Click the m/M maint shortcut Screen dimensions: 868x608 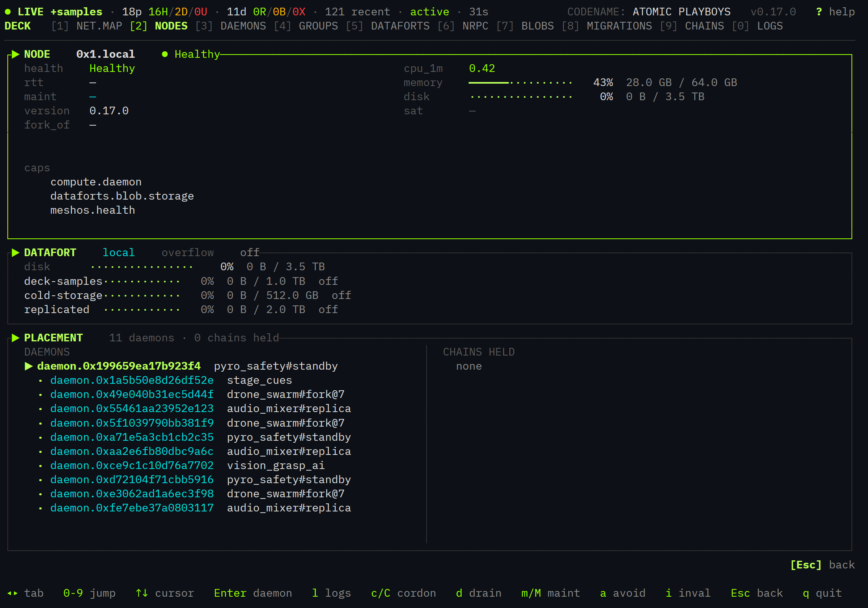(x=551, y=593)
